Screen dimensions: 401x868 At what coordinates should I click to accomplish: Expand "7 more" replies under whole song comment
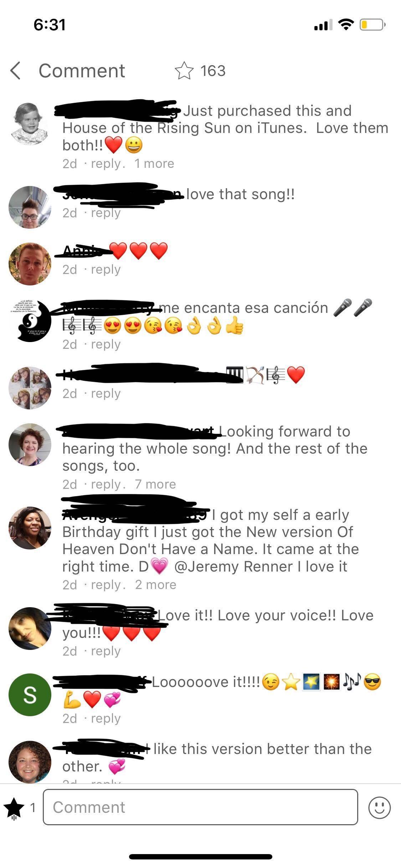[x=155, y=484]
